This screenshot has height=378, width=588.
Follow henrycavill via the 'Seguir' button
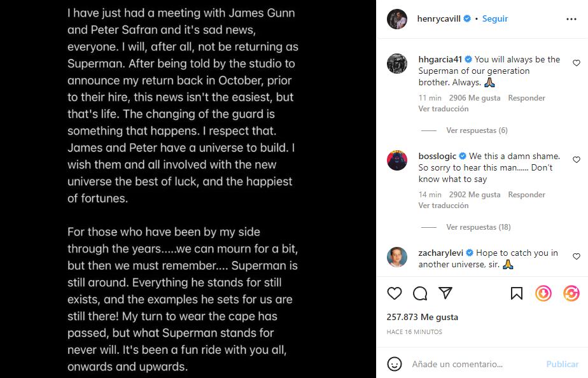495,18
